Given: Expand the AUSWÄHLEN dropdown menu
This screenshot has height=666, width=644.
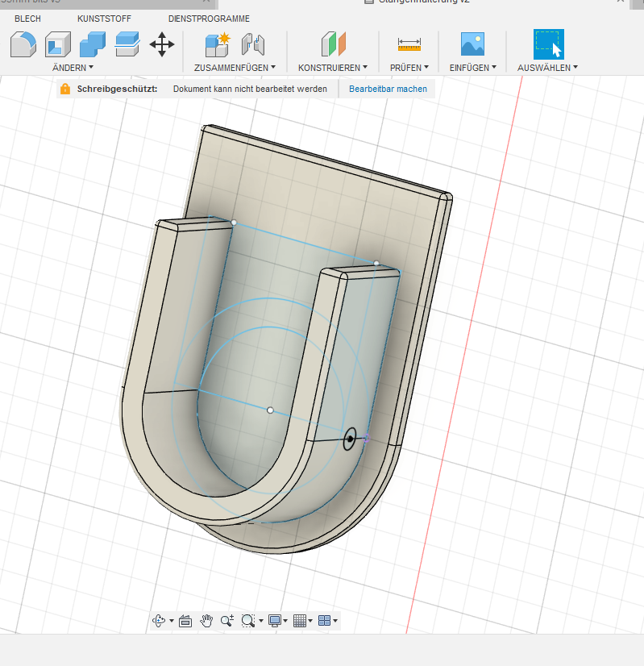Looking at the screenshot, I should click(547, 68).
